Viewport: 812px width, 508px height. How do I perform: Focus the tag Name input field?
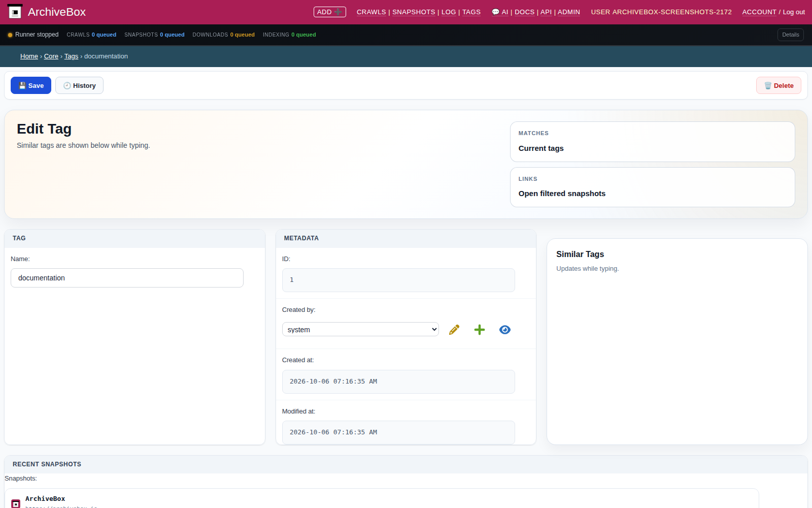[x=127, y=278]
